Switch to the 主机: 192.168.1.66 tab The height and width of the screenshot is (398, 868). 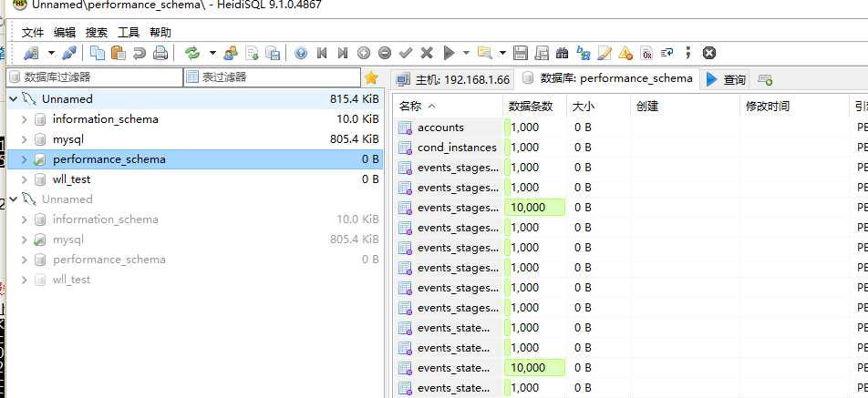click(x=452, y=79)
